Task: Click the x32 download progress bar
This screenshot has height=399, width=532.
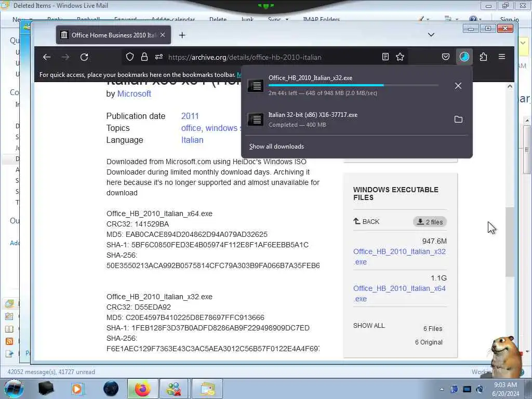Action: (x=353, y=85)
